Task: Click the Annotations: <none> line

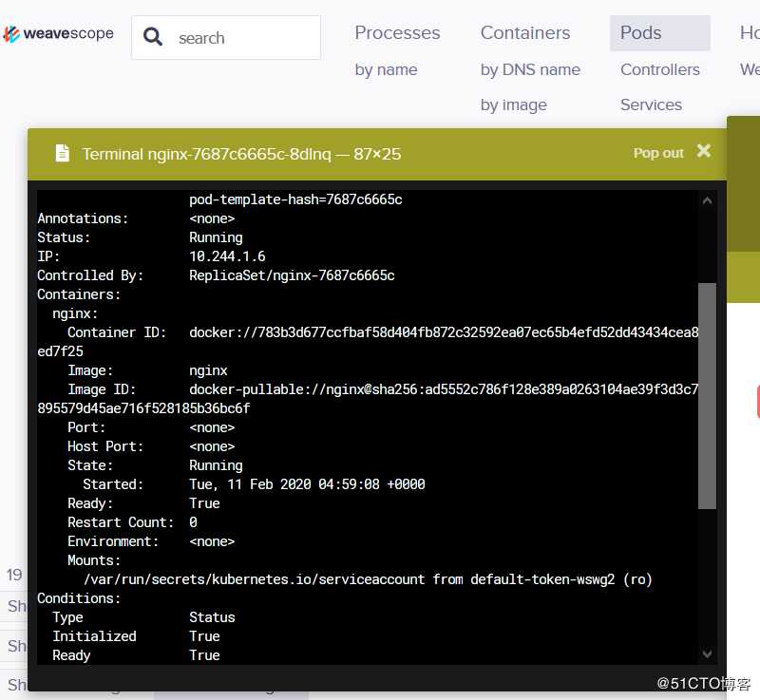Action: (136, 218)
